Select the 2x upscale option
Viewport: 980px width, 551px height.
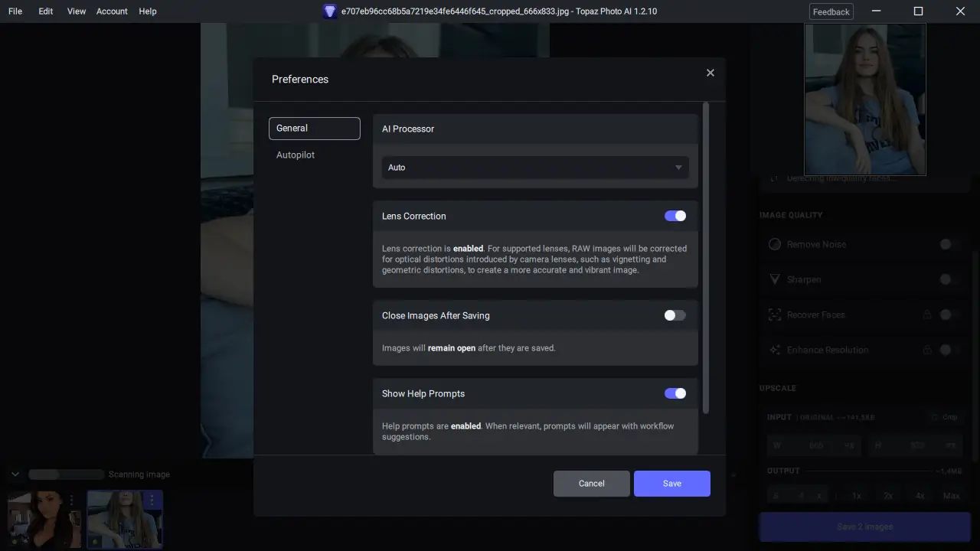[888, 496]
